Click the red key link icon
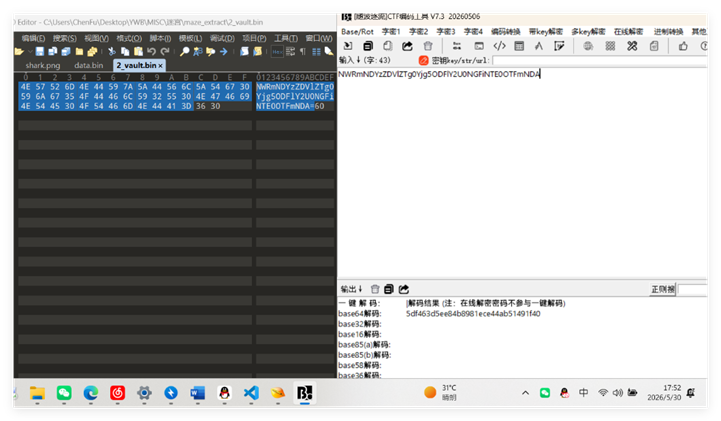Image resolution: width=721 pixels, height=421 pixels. coord(423,60)
